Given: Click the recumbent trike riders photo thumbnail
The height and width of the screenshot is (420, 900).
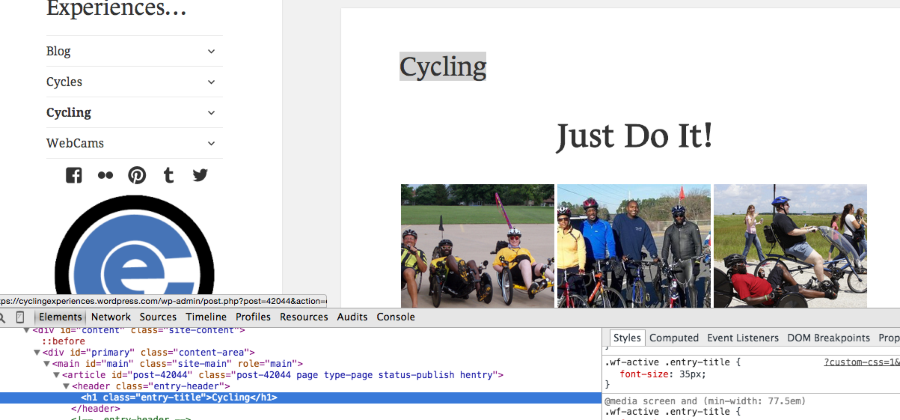Looking at the screenshot, I should [x=477, y=245].
